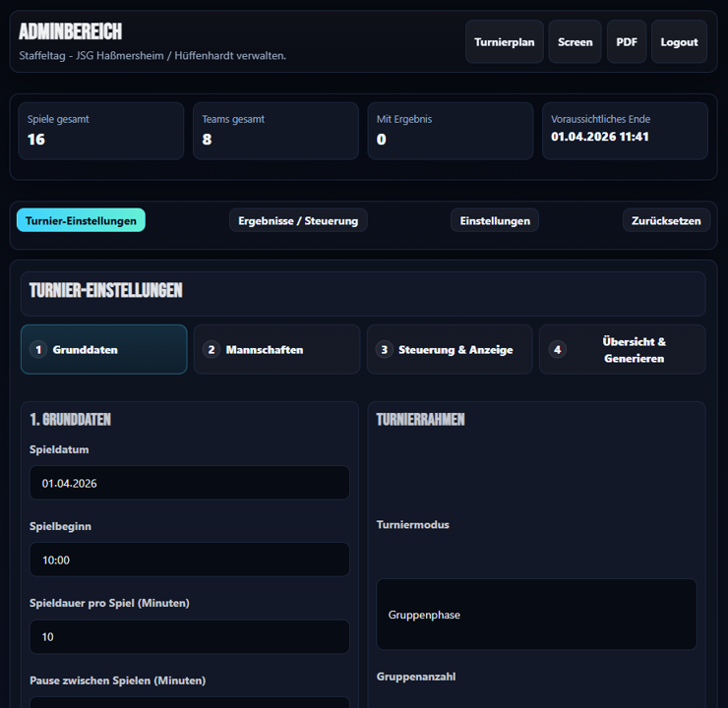Jump to step 2 Mannschaften
Screen dimensions: 728x708
(276, 350)
